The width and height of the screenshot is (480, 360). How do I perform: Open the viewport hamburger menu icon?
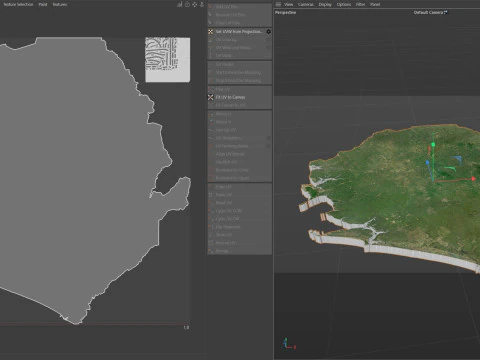tap(278, 4)
